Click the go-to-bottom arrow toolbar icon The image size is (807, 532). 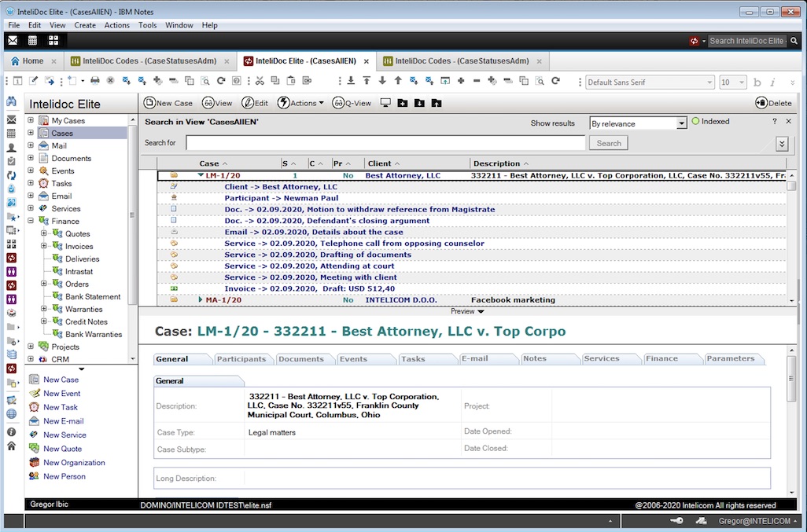351,81
